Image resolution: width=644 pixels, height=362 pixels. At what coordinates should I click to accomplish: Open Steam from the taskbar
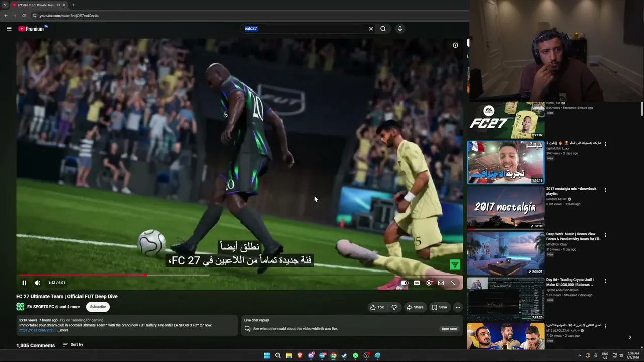pyautogui.click(x=344, y=356)
